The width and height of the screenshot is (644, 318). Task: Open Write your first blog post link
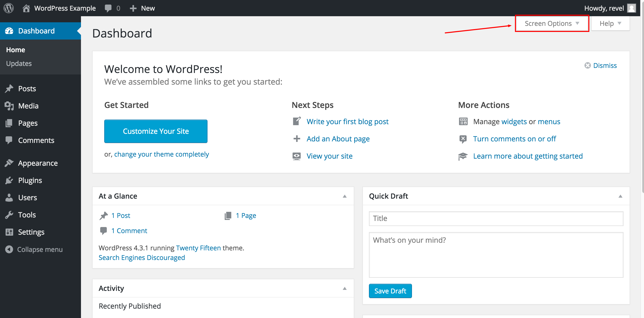348,121
